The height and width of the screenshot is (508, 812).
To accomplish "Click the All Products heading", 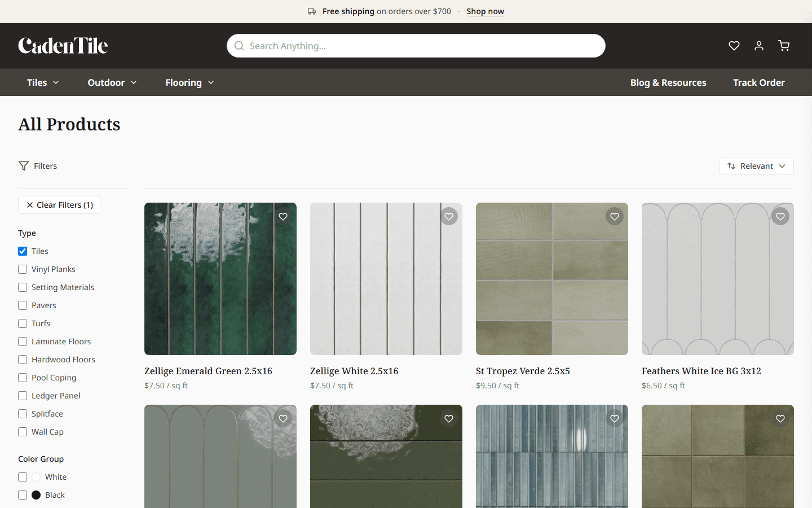I will 69,124.
